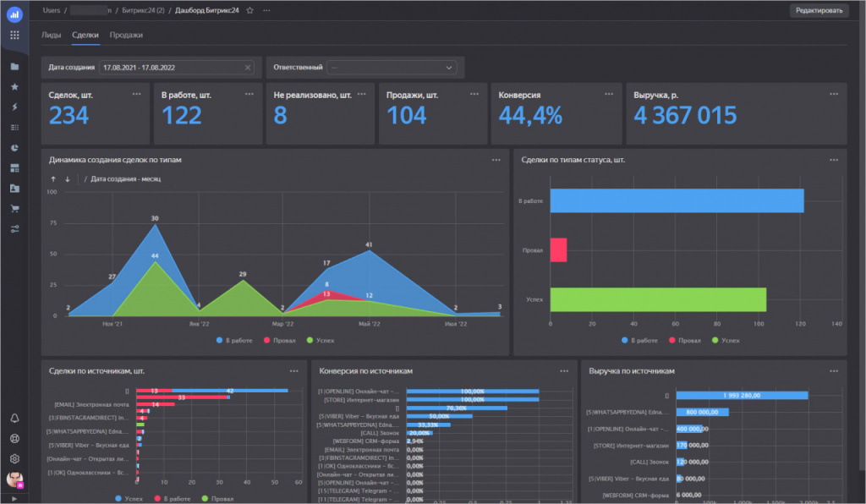
Task: Open datasets grid icon in sidebar
Action: [x=15, y=128]
